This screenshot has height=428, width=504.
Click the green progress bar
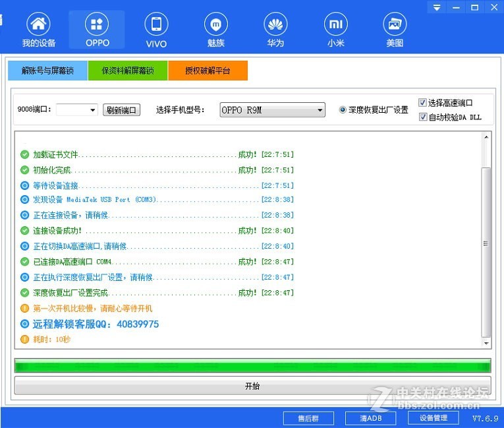[252, 365]
